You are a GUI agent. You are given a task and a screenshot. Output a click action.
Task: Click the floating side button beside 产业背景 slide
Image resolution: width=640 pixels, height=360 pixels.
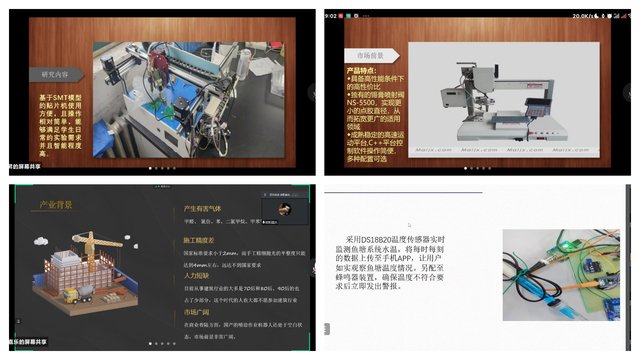[x=313, y=269]
